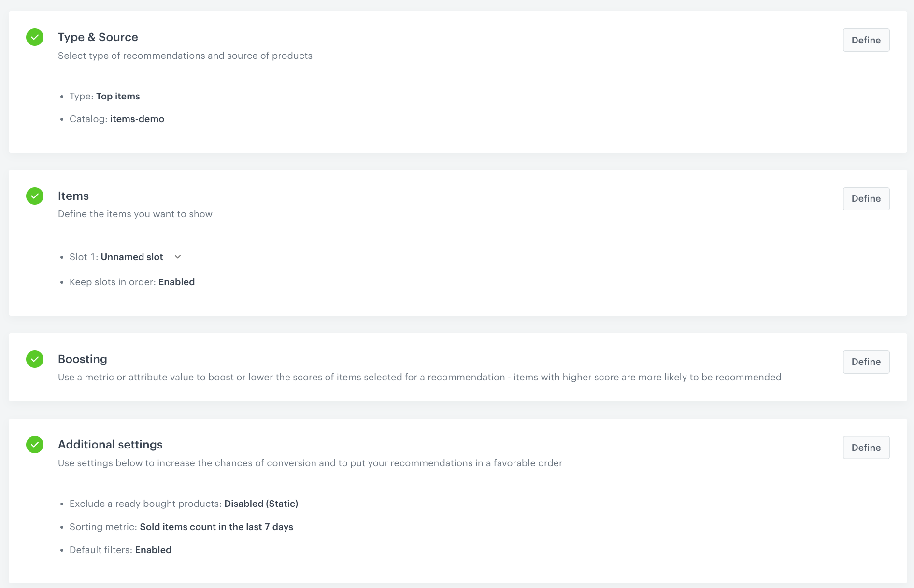
Task: Click the green checkmark beside Type & Source
Action: coord(34,37)
